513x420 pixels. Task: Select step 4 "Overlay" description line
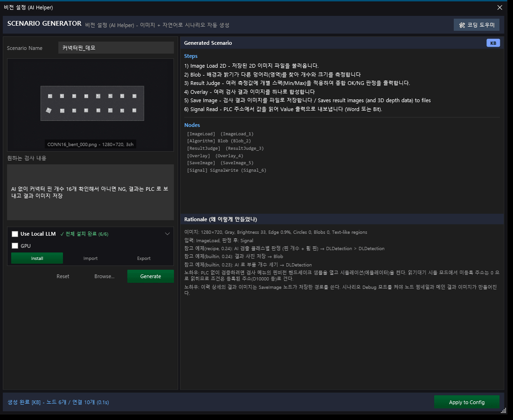(x=250, y=92)
